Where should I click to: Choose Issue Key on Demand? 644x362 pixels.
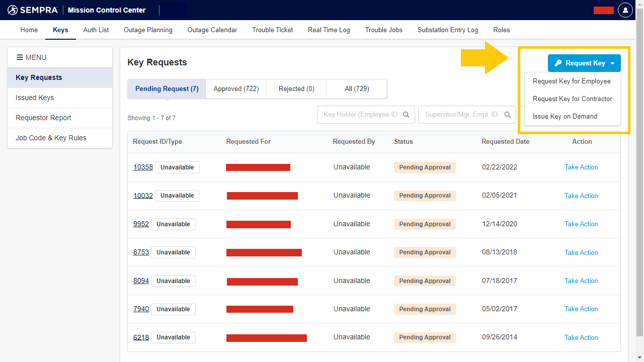[x=565, y=117]
